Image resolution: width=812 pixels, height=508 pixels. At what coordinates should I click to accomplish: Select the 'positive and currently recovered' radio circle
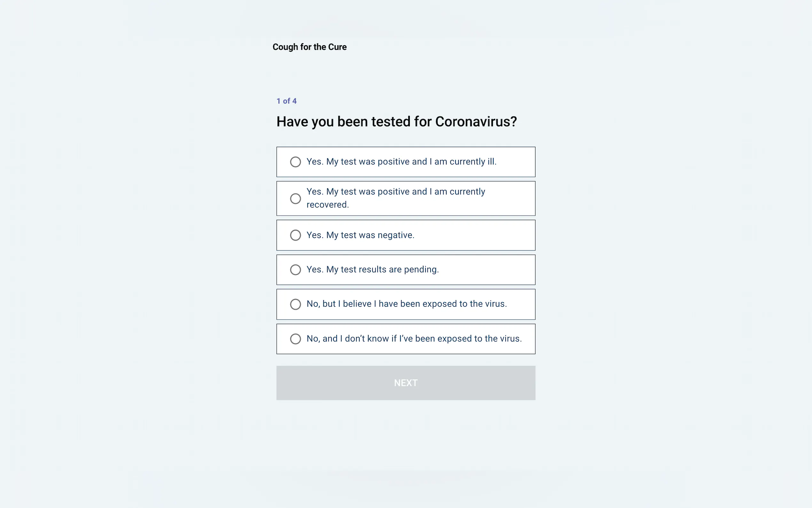[295, 199]
